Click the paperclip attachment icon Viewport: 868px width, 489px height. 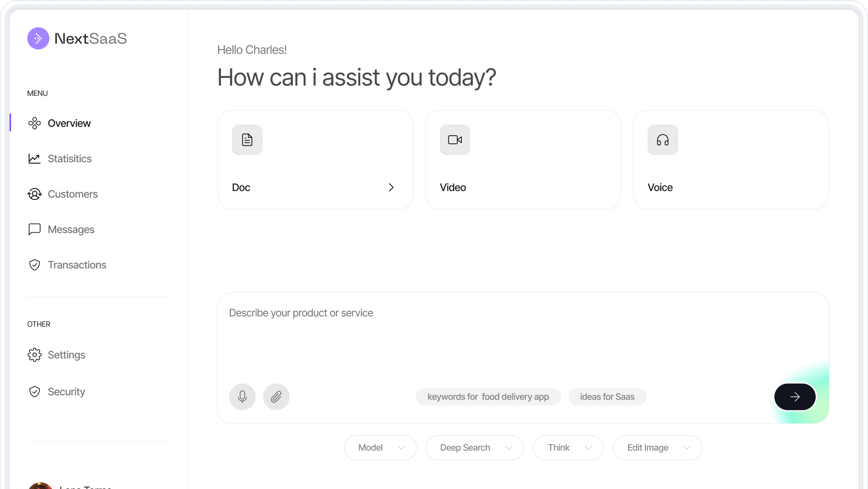point(276,397)
